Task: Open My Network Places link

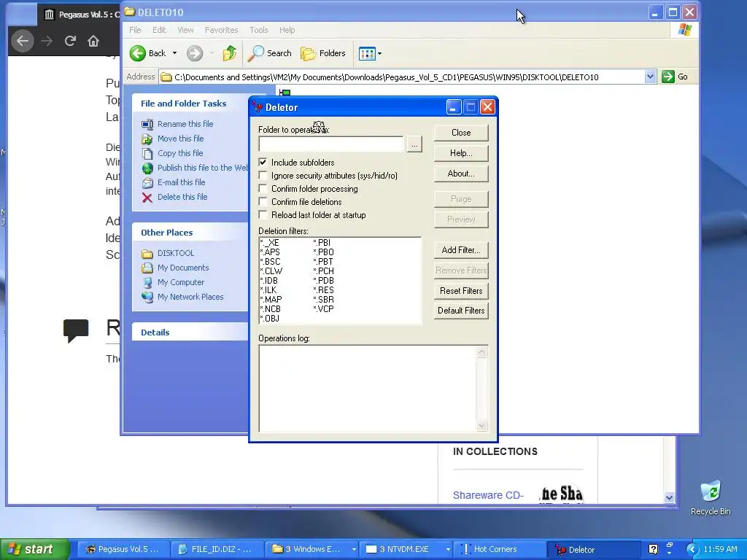Action: tap(190, 297)
